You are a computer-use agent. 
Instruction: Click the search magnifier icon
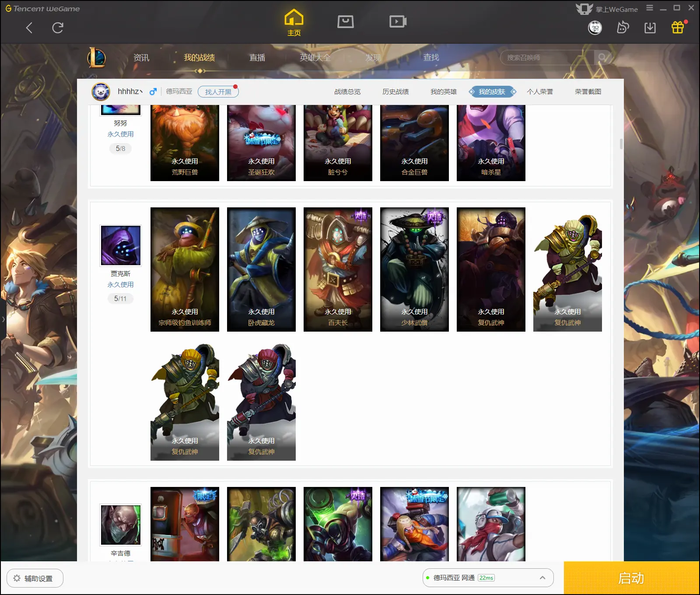click(x=602, y=57)
